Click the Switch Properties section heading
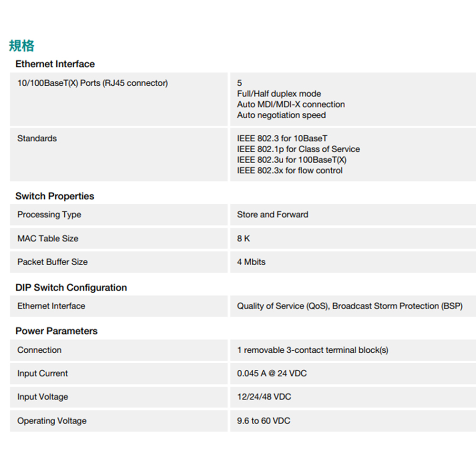476x476 pixels. [x=55, y=196]
